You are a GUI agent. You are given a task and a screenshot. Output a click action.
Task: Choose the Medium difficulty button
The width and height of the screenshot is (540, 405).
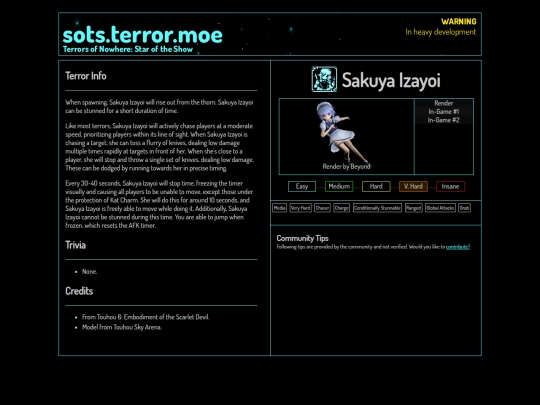pos(339,186)
